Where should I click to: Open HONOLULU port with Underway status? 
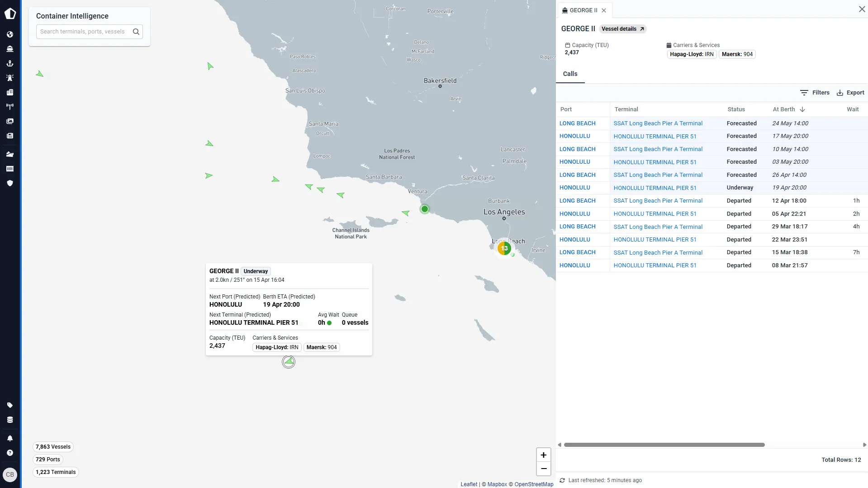pos(574,188)
